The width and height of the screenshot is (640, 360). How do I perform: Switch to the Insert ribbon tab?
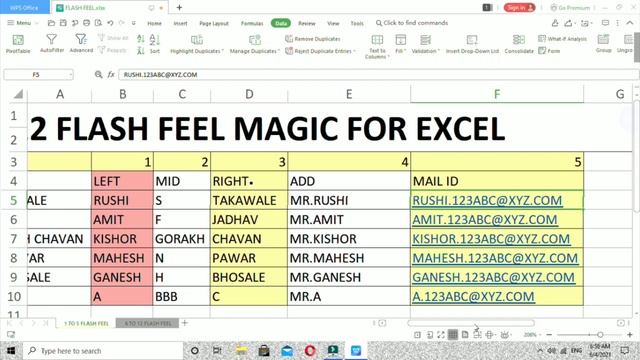point(180,23)
